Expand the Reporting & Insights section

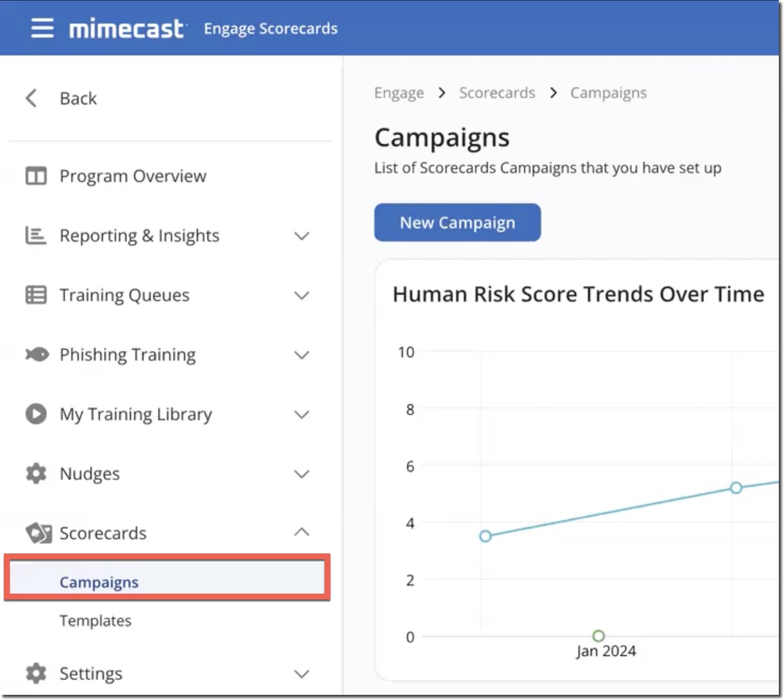[x=302, y=235]
